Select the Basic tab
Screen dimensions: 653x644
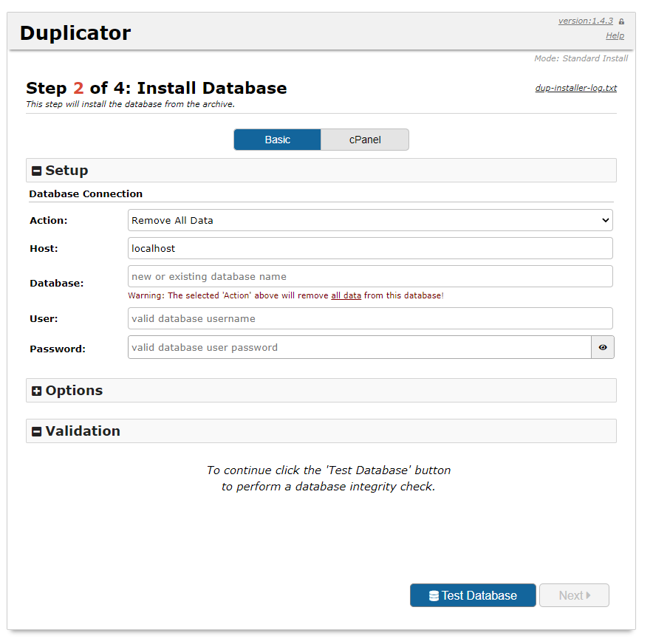pyautogui.click(x=277, y=140)
